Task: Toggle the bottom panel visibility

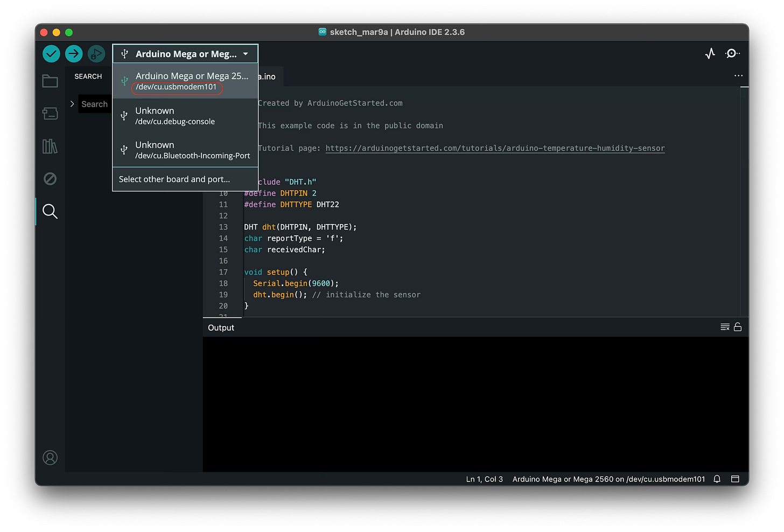Action: [x=735, y=479]
